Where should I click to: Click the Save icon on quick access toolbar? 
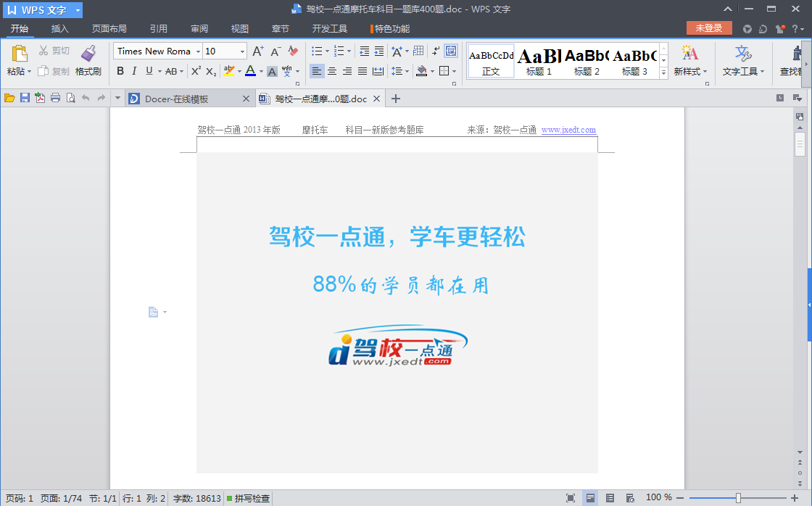coord(25,98)
